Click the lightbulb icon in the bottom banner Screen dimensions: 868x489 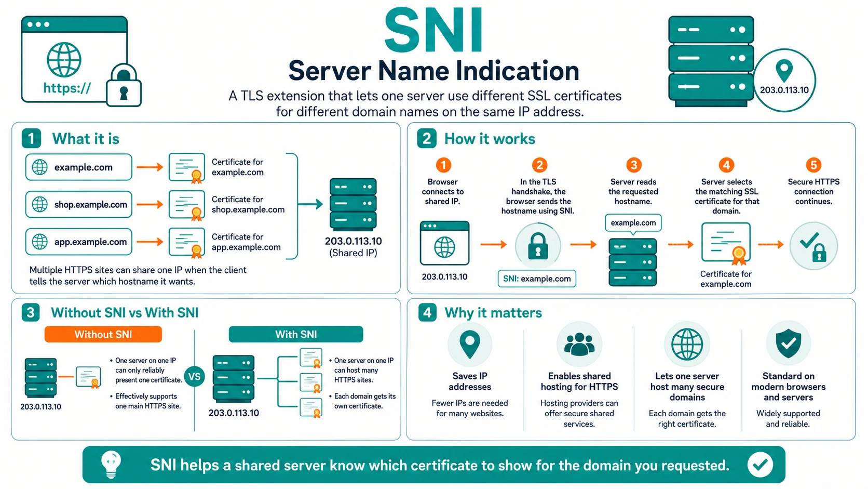111,464
